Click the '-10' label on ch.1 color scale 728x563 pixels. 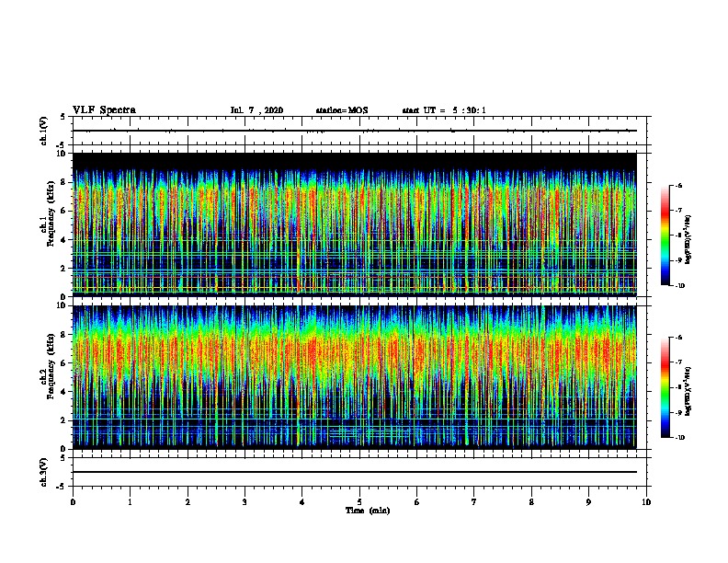679,286
